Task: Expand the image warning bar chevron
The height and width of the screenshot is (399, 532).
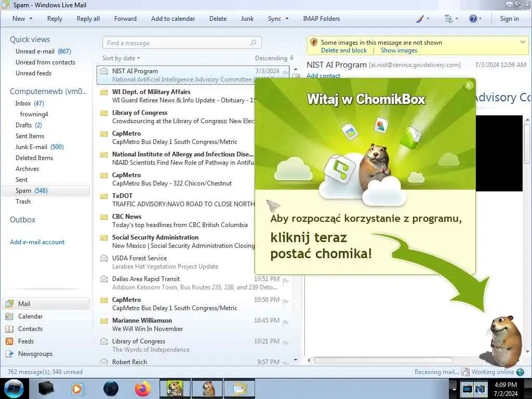Action: click(523, 42)
